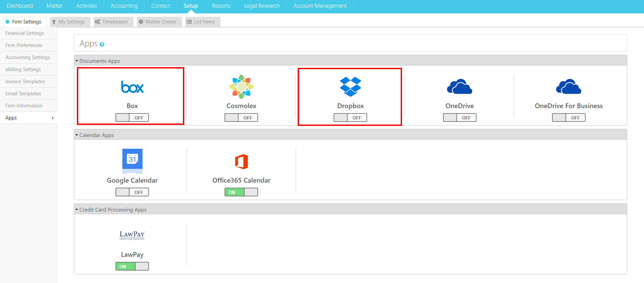644x283 pixels.
Task: Toggle the Box app switch on
Action: coord(132,117)
